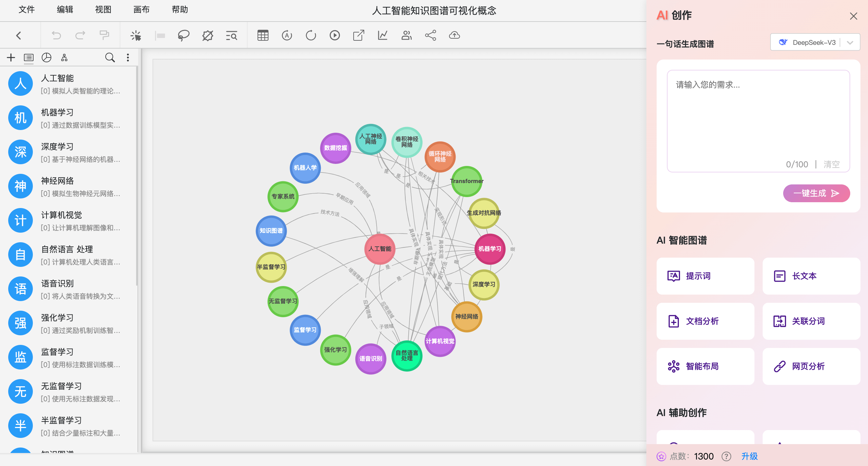Click the 升级 link
The image size is (868, 466).
pyautogui.click(x=749, y=456)
